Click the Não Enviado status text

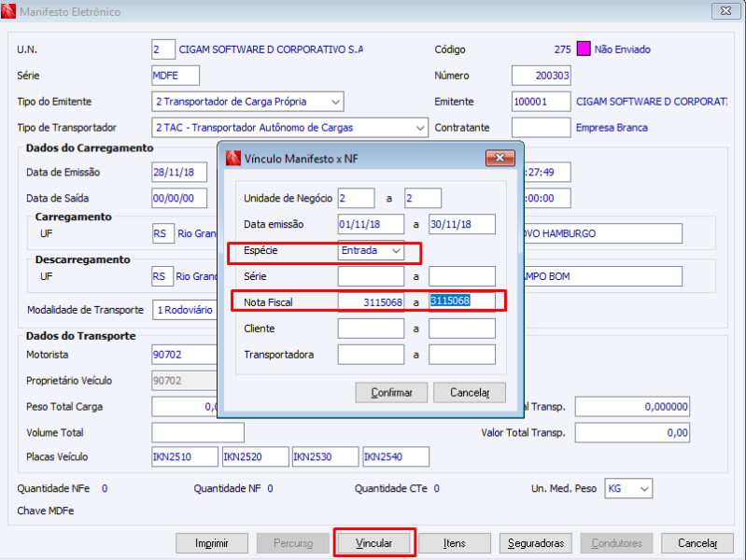coord(623,49)
